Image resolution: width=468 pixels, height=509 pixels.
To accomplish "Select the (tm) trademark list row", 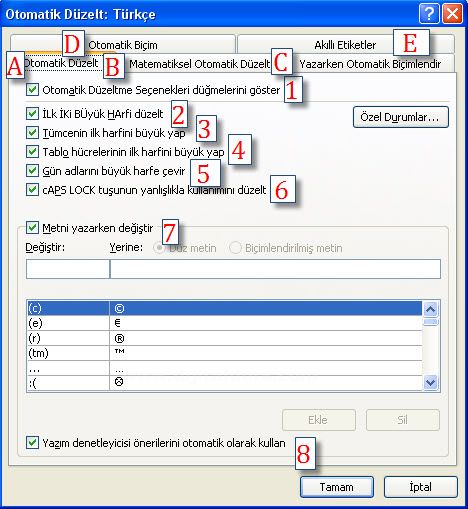I will tap(225, 353).
